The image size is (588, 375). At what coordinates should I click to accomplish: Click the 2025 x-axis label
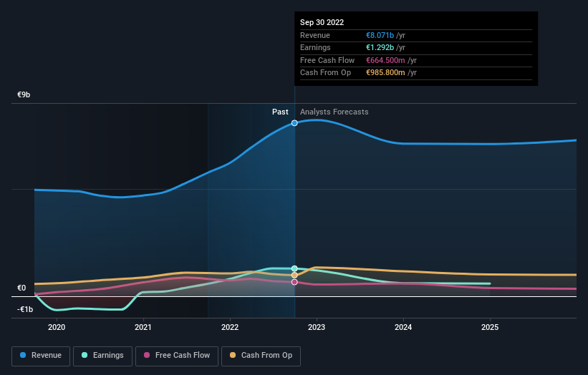tap(490, 327)
